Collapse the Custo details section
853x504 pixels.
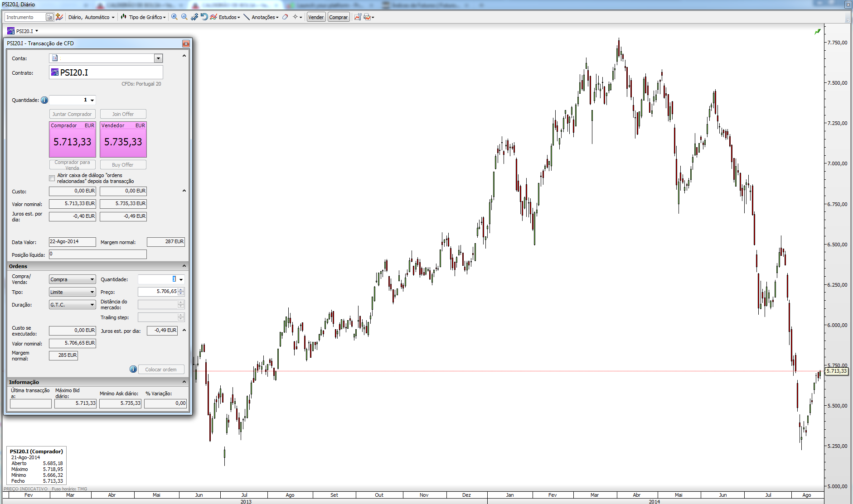184,191
